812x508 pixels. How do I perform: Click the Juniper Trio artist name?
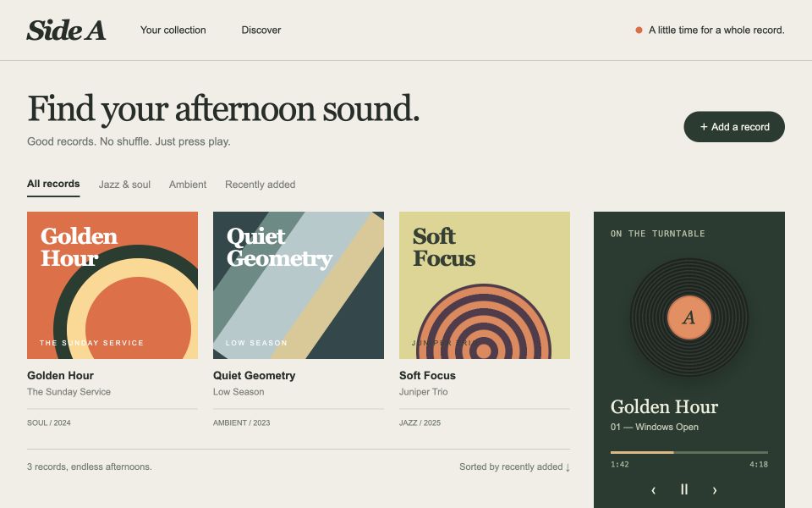point(423,392)
